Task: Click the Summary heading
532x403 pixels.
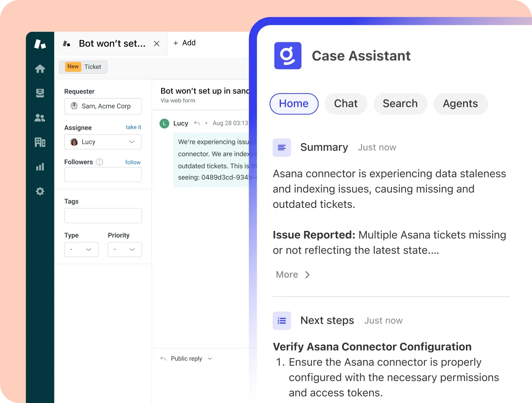Action: [x=324, y=147]
